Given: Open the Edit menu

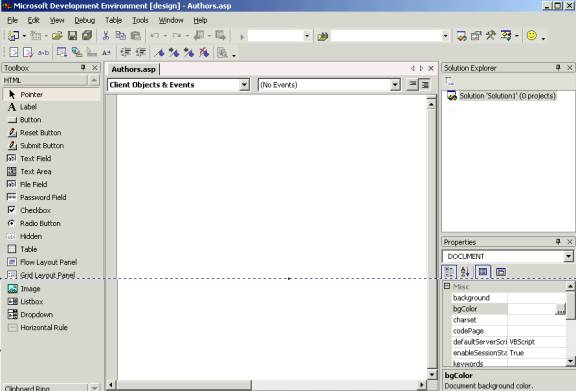Looking at the screenshot, I should point(33,20).
